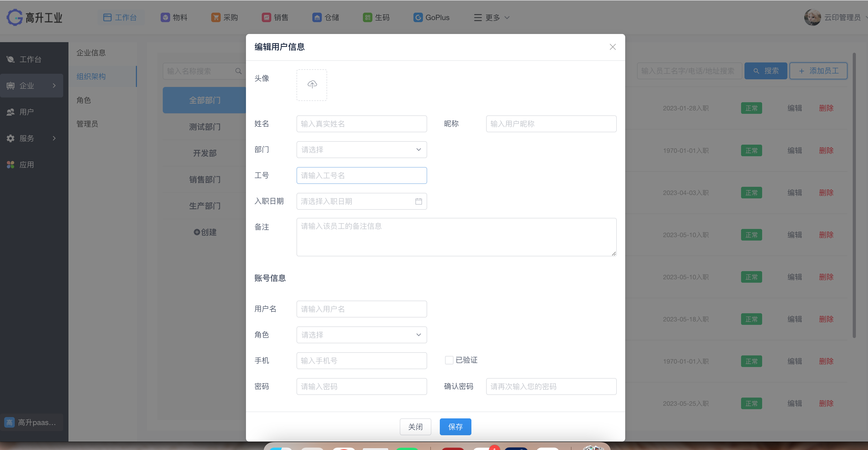Click the 正常 status on 2023-04-03 row
The width and height of the screenshot is (868, 450).
click(x=751, y=193)
